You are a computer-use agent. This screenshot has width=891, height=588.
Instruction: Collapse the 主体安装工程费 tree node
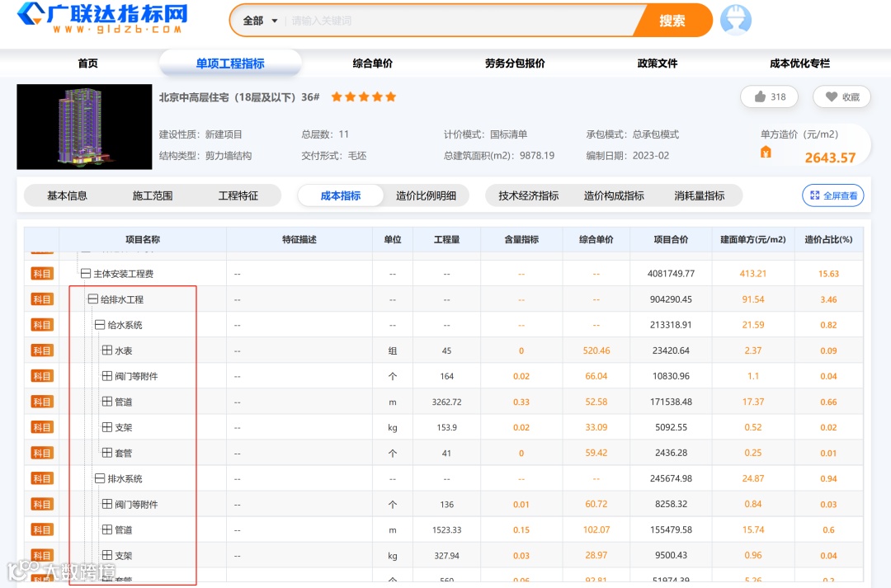(86, 273)
